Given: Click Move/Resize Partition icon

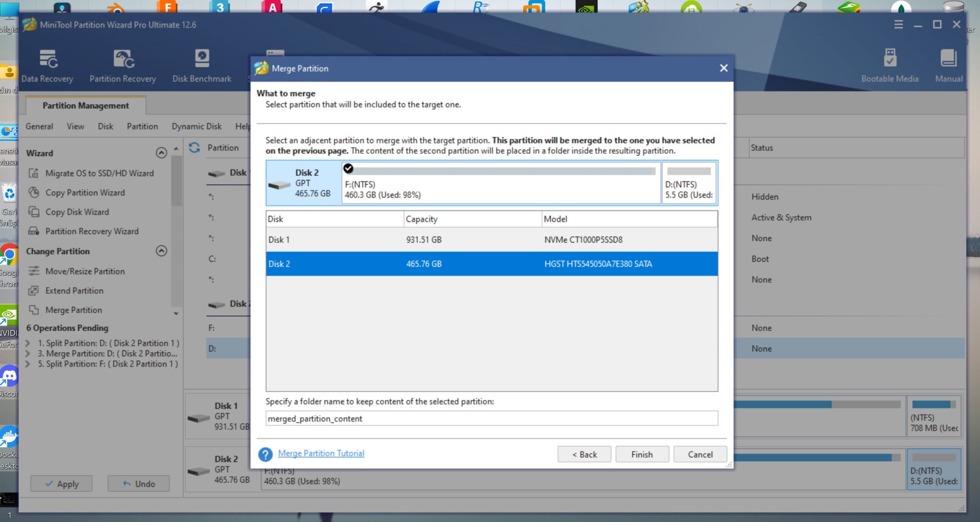Looking at the screenshot, I should (34, 271).
